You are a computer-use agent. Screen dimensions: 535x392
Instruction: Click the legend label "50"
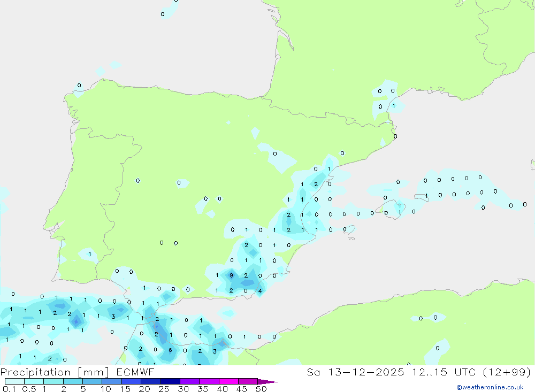(262, 389)
